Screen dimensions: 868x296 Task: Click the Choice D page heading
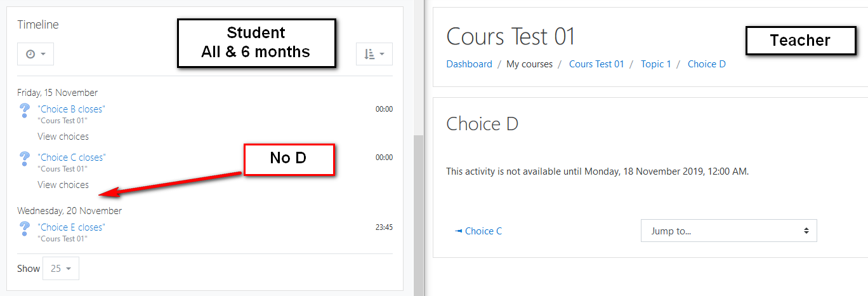482,123
